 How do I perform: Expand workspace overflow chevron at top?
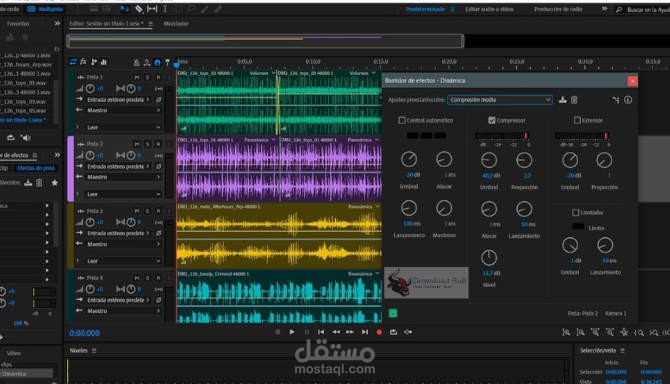(x=604, y=9)
